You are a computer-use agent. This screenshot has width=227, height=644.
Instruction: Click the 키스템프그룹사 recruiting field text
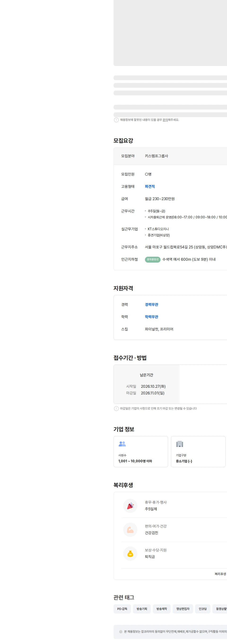pos(156,156)
